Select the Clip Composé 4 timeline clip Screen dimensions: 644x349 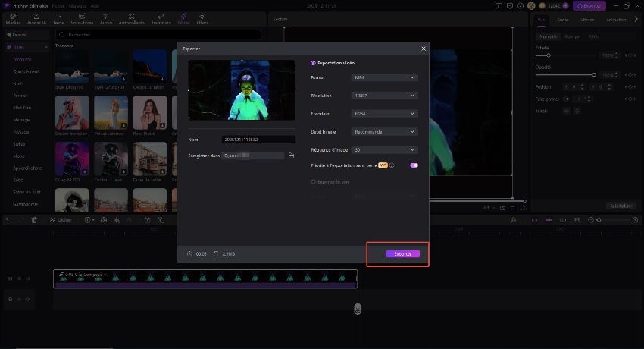click(205, 278)
